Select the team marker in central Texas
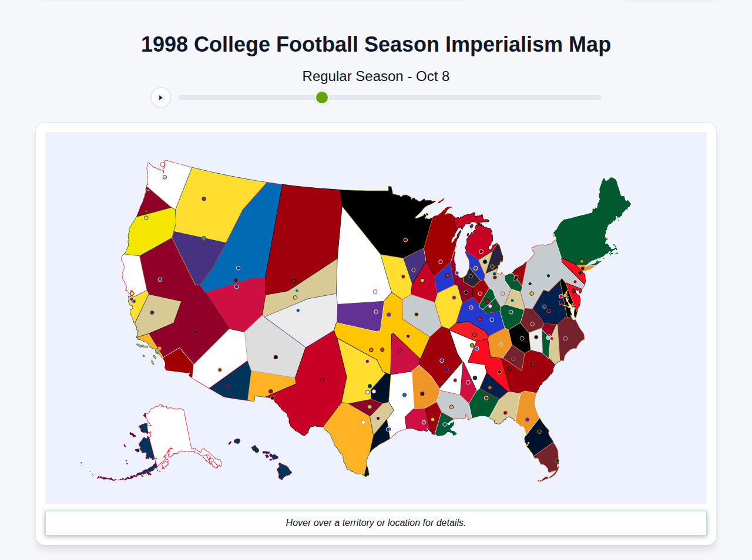Viewport: 752px width, 560px height. (x=322, y=379)
